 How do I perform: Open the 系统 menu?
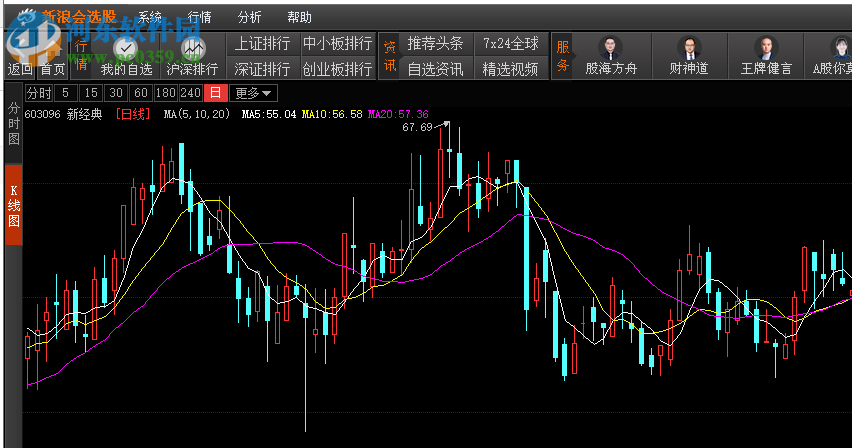tap(149, 17)
